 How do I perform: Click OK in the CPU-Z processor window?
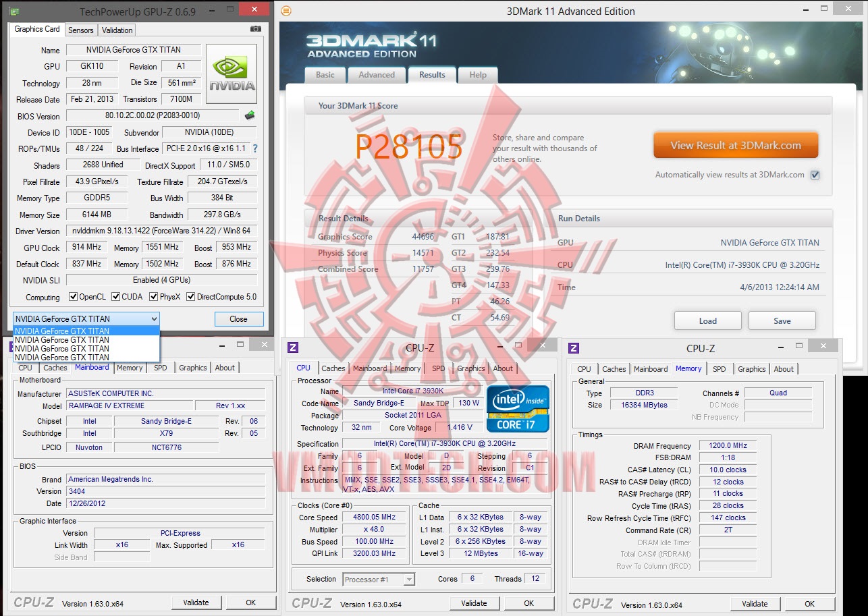tap(529, 603)
